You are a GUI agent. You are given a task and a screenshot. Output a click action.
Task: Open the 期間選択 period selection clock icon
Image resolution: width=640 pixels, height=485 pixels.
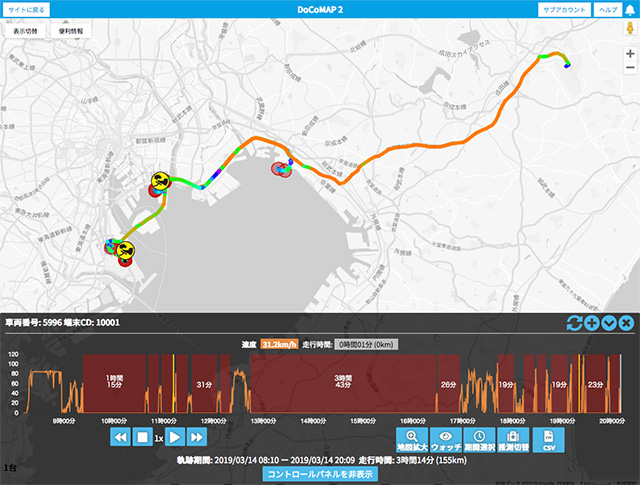(479, 440)
